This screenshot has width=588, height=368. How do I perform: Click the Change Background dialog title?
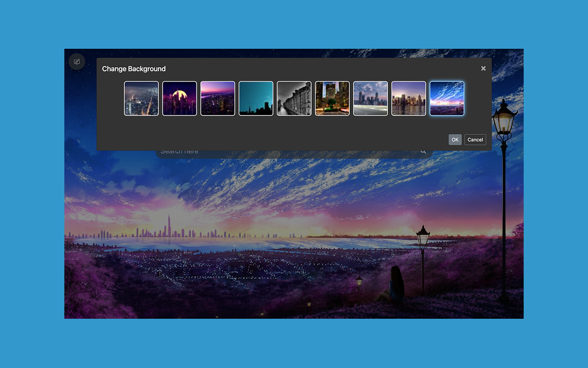(133, 69)
